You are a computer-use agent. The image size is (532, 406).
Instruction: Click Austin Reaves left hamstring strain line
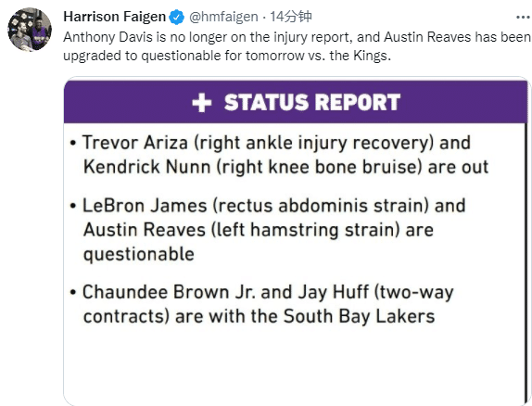(x=259, y=230)
